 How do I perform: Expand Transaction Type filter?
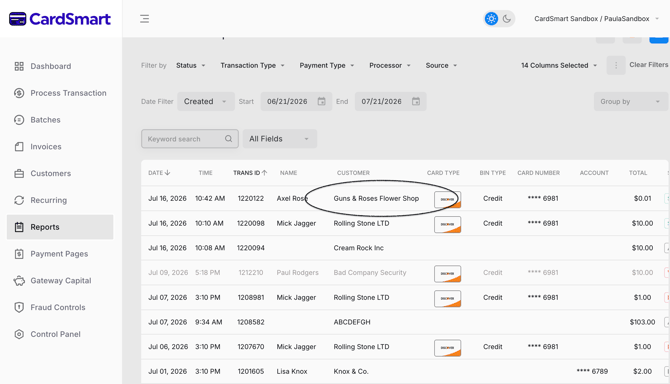point(252,65)
